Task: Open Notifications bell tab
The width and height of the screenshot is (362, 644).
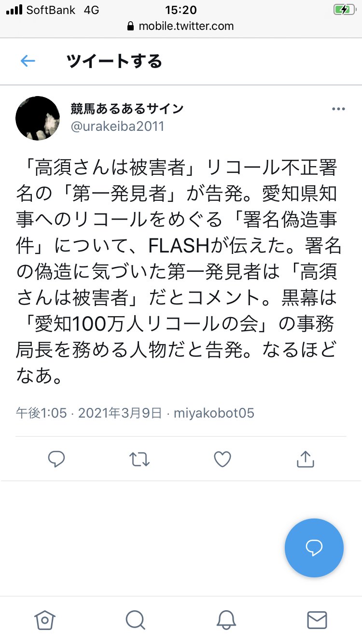Action: click(226, 620)
